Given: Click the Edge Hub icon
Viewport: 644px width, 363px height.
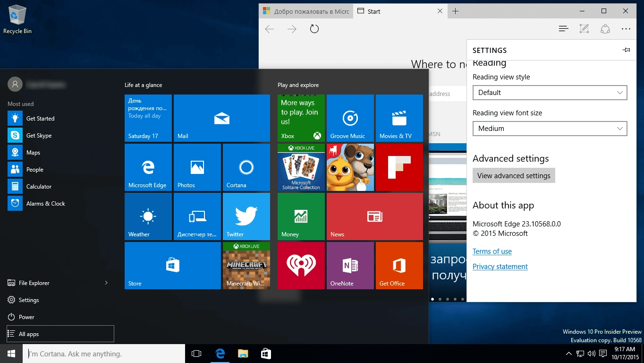Looking at the screenshot, I should coord(563,29).
